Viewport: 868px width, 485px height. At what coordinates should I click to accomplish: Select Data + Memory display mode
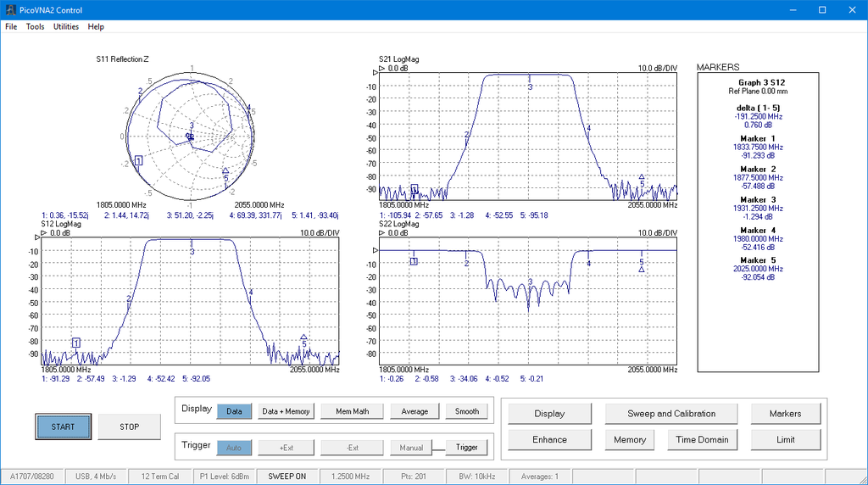[286, 411]
